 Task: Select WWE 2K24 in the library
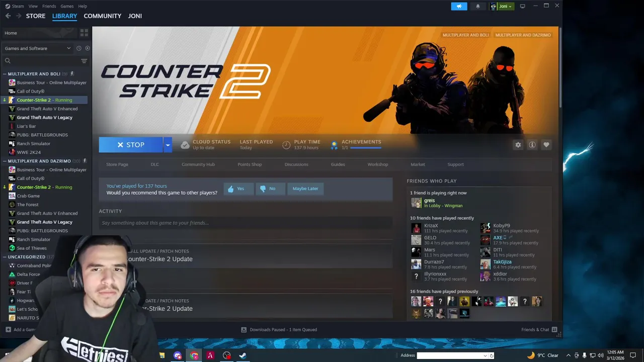(x=29, y=152)
